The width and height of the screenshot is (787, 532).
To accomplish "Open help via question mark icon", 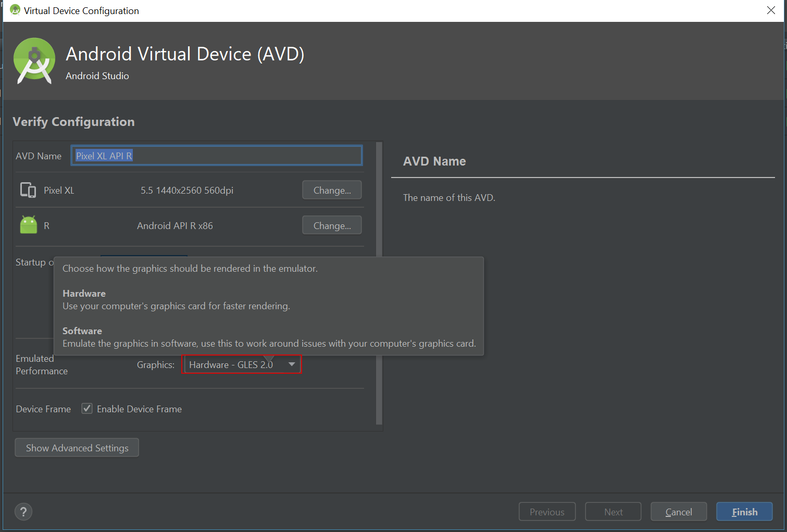I will (x=23, y=512).
